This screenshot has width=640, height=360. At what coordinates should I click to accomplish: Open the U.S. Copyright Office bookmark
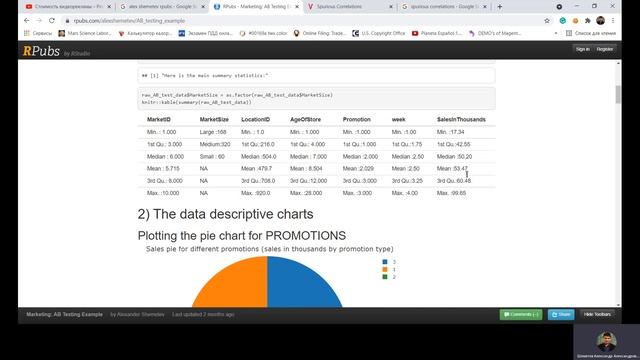[x=379, y=33]
